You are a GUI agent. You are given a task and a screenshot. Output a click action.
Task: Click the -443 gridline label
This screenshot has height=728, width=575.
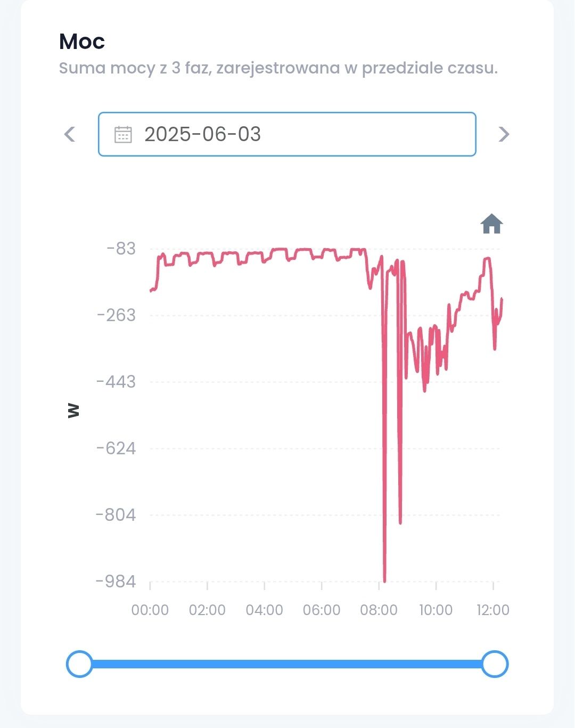[116, 382]
